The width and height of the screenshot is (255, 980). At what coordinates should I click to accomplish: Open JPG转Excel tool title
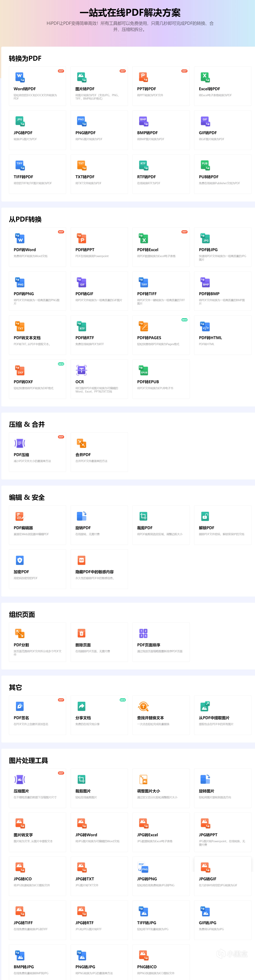tap(147, 835)
